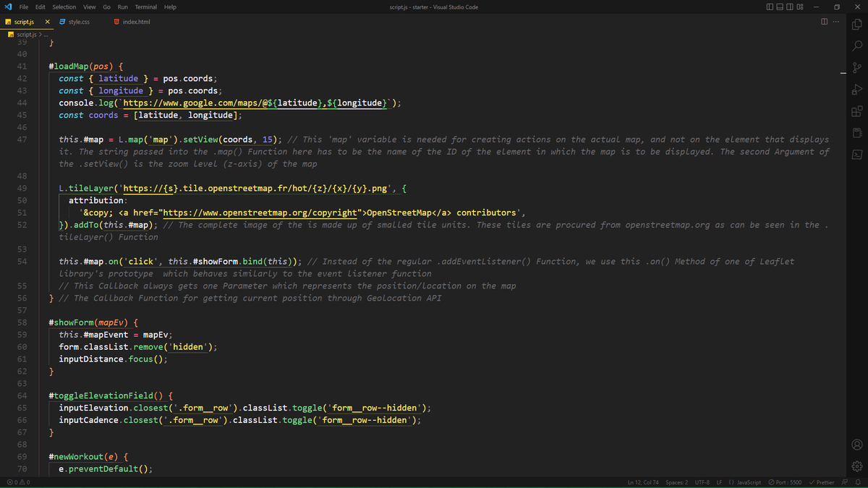Open Customize Layout icon in title bar
The height and width of the screenshot is (488, 868).
point(800,7)
